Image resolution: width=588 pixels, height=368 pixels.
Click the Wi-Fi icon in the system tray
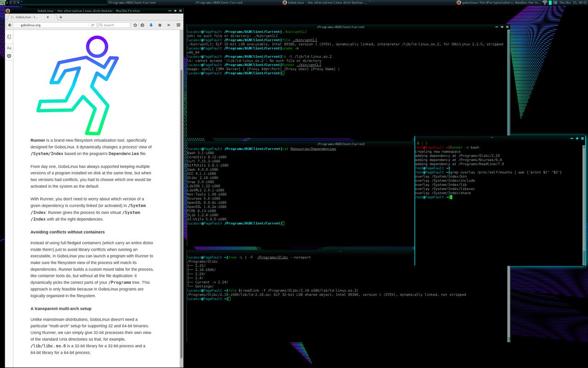pos(545,2)
